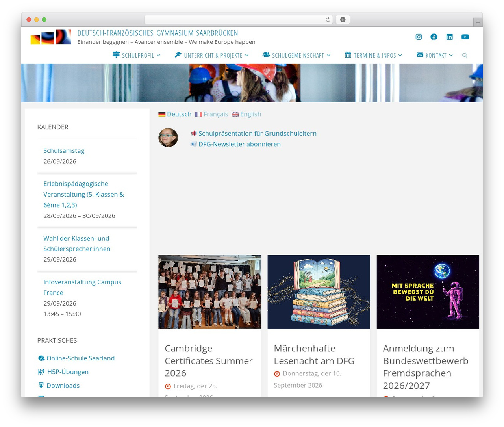Open the Instagram social icon
The height and width of the screenshot is (427, 504).
click(419, 37)
